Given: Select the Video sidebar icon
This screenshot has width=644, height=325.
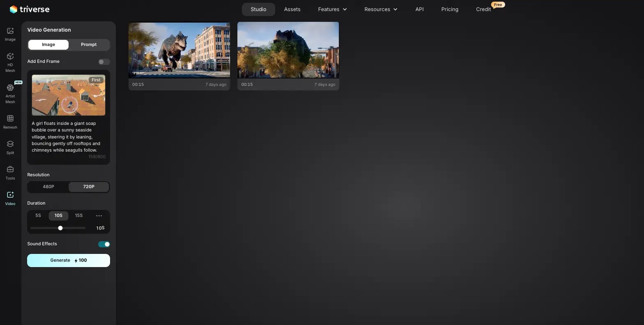Looking at the screenshot, I should tap(10, 198).
